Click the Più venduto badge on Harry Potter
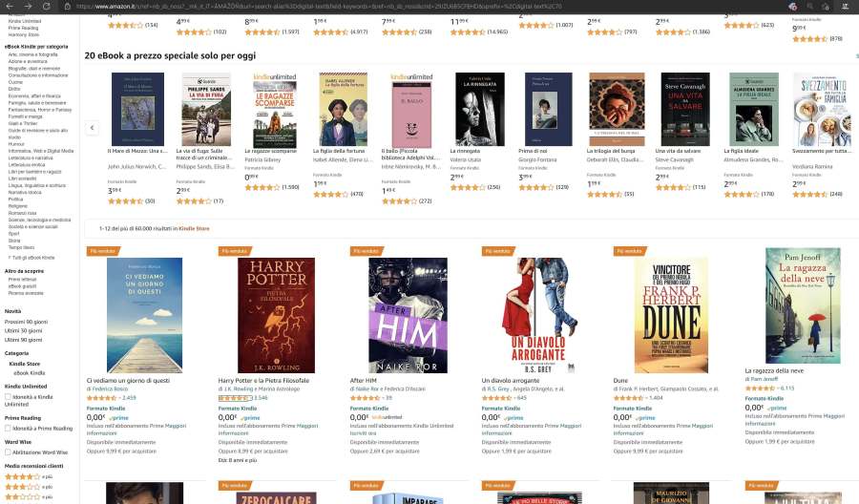Screen dimensions: 859x504 click(235, 251)
